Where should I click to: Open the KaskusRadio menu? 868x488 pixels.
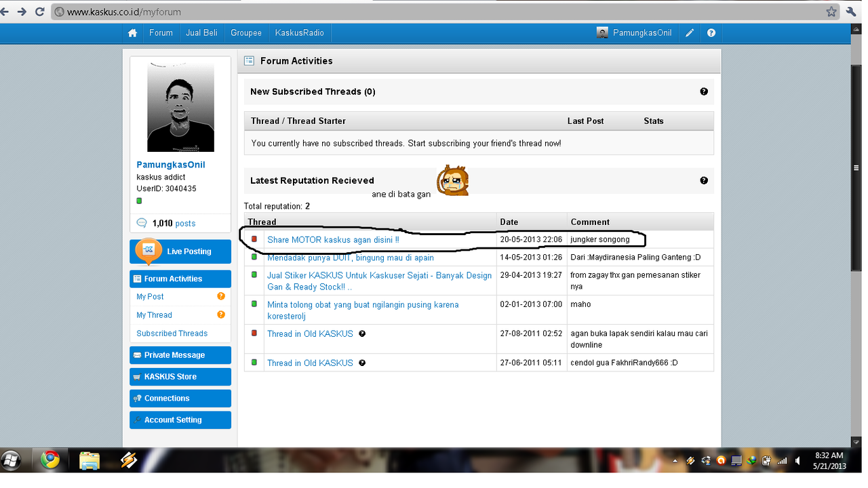click(x=299, y=33)
